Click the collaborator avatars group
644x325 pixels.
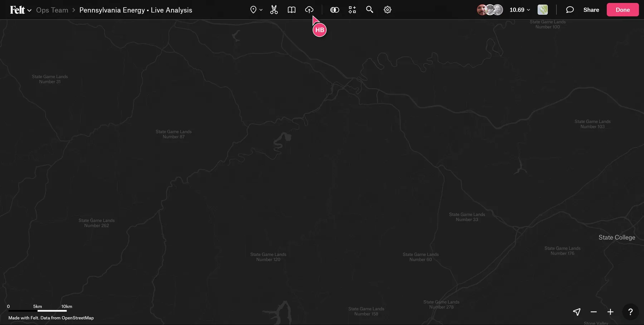pyautogui.click(x=490, y=10)
